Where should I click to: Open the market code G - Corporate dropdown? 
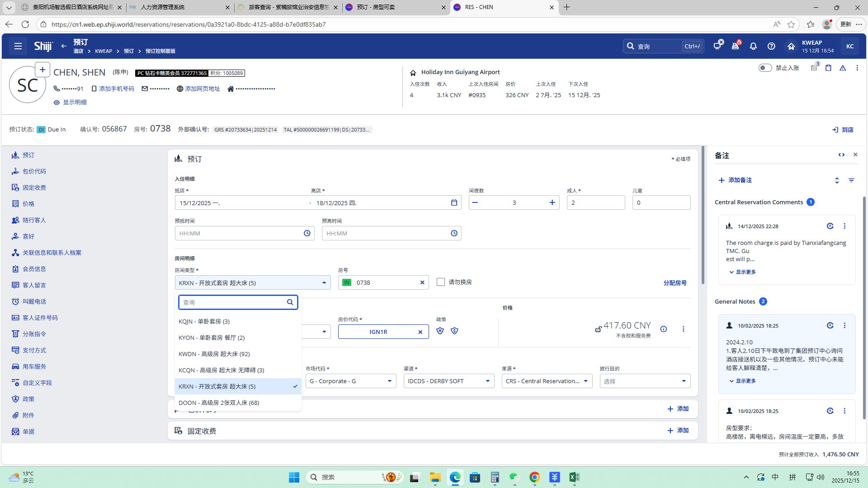tap(351, 381)
